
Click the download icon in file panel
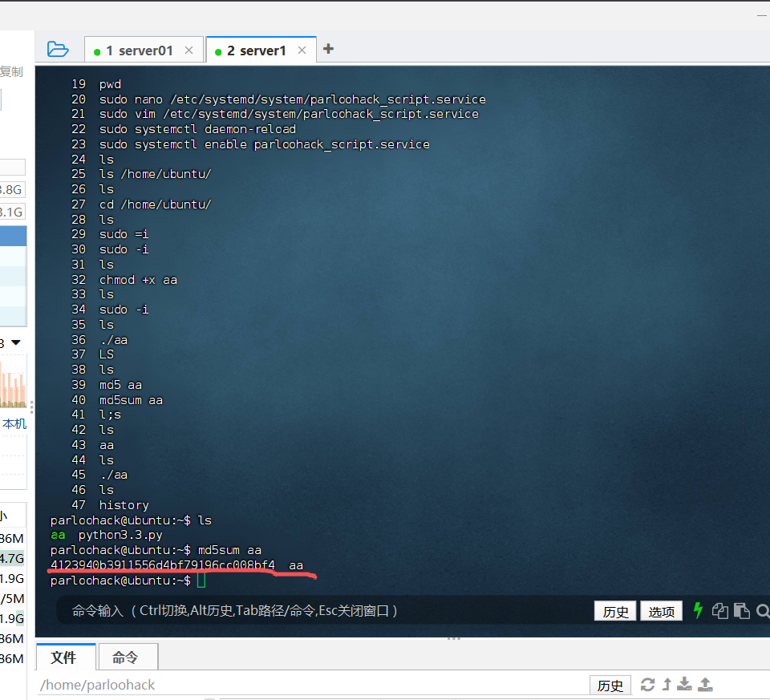685,685
